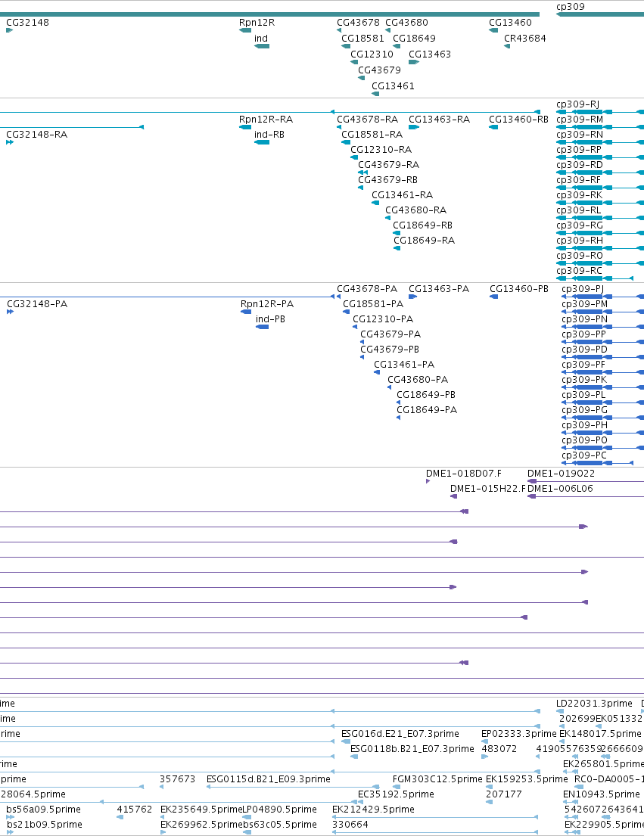Select the Rpn12R gene label
Screen dimensions: 644x836
(x=257, y=23)
